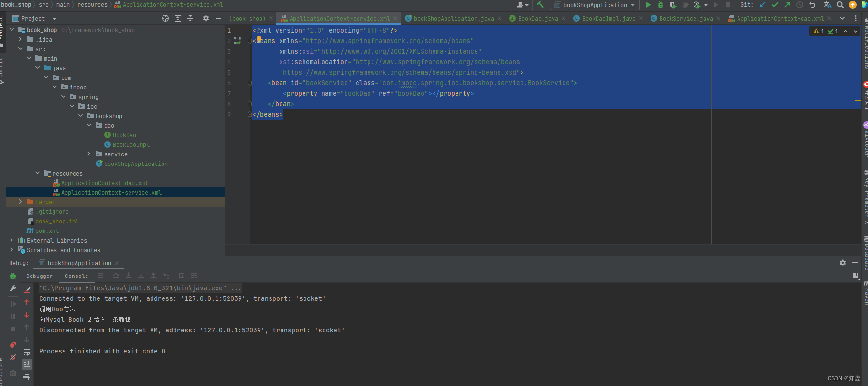
Task: Open editor tabs more options menu
Action: point(856,18)
